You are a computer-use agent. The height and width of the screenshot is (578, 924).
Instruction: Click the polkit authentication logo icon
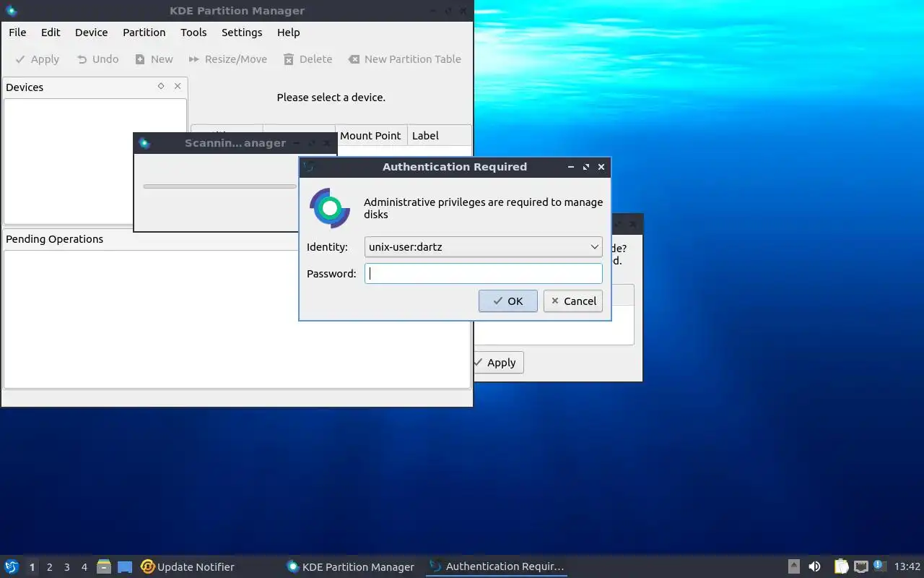tap(330, 208)
